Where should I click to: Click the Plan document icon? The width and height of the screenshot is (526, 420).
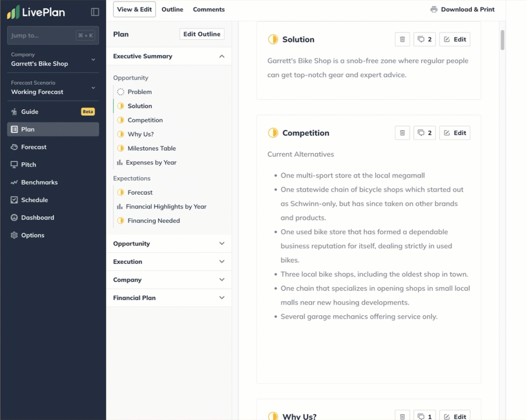coord(14,129)
